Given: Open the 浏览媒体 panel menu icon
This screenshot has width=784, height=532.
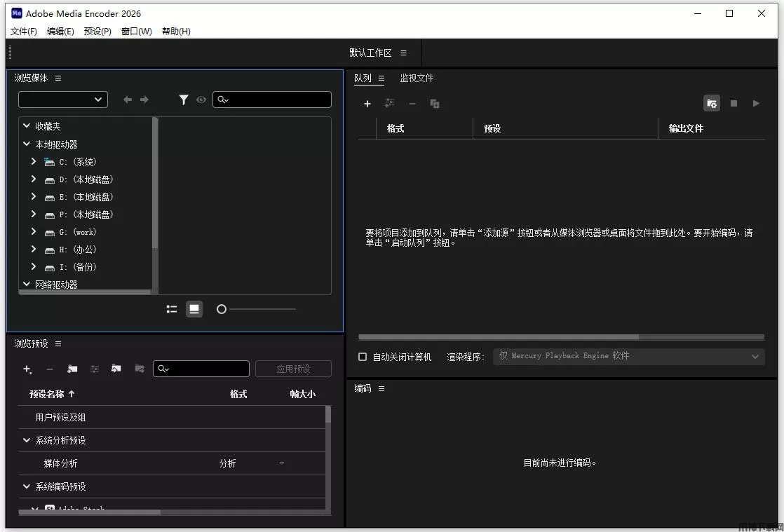Looking at the screenshot, I should pyautogui.click(x=58, y=79).
